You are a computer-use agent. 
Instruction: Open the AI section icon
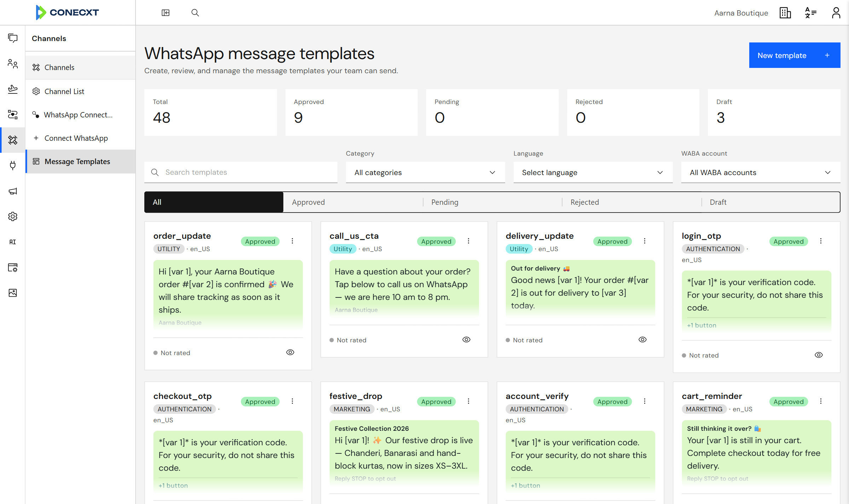pyautogui.click(x=13, y=242)
